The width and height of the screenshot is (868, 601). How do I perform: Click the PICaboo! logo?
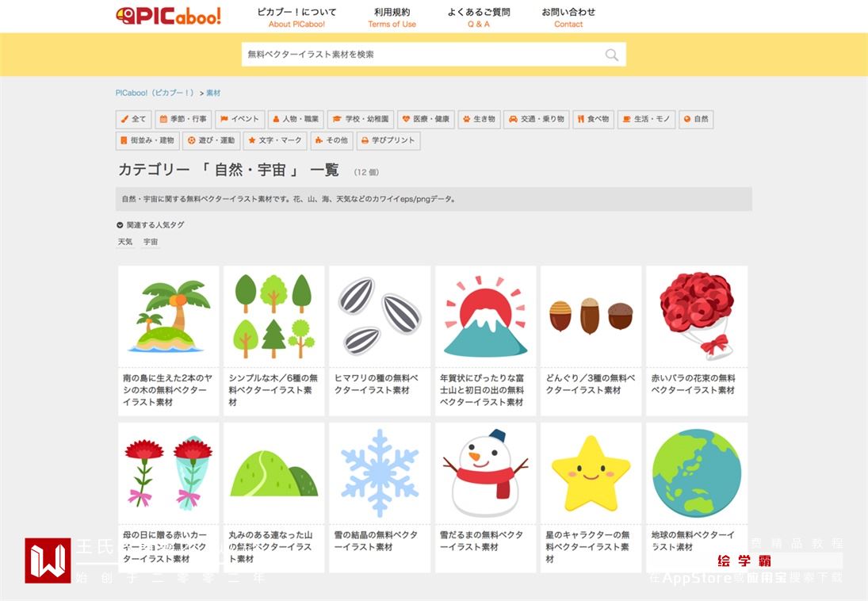[168, 16]
